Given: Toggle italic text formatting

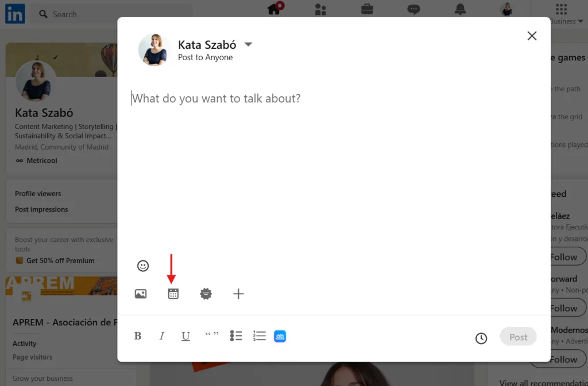Looking at the screenshot, I should click(x=162, y=337).
